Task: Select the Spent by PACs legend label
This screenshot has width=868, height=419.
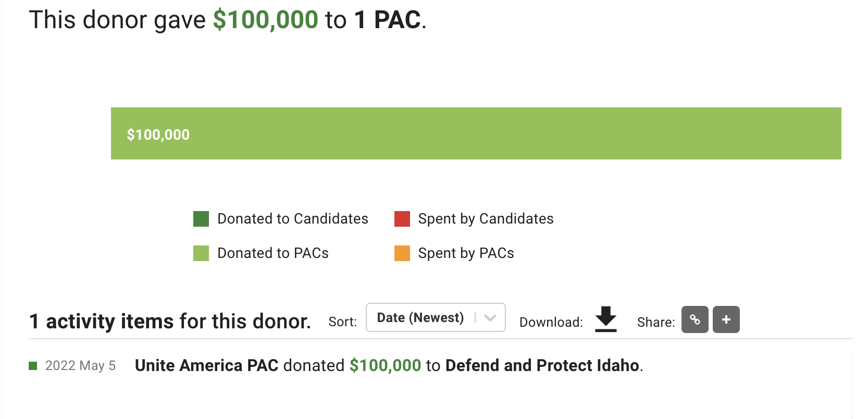Action: tap(466, 253)
